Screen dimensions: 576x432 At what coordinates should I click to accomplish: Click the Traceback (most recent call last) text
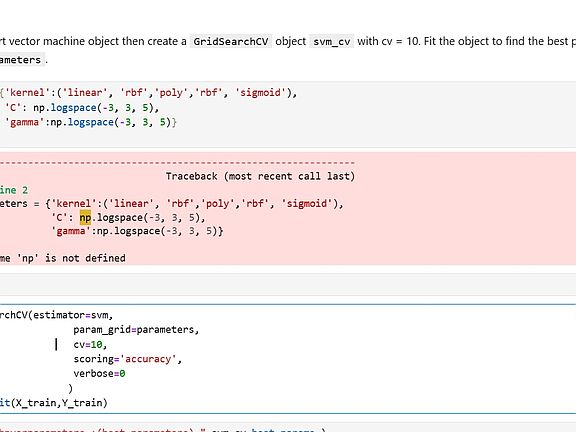click(x=260, y=176)
